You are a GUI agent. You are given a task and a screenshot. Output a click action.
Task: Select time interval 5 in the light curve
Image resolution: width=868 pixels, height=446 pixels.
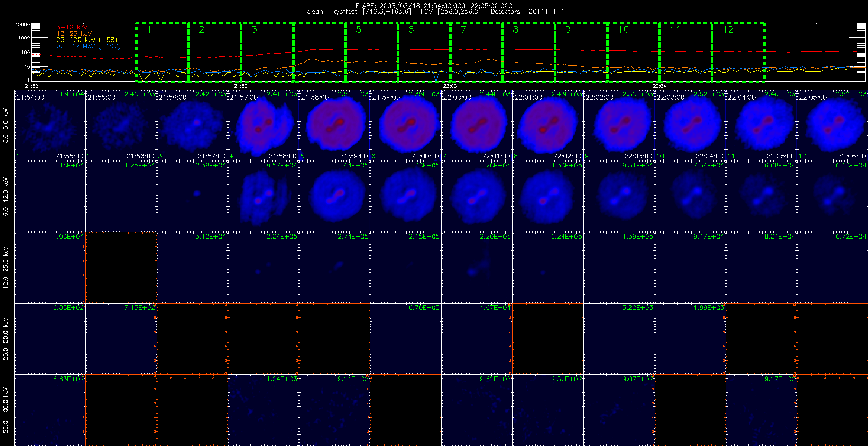pos(372,52)
